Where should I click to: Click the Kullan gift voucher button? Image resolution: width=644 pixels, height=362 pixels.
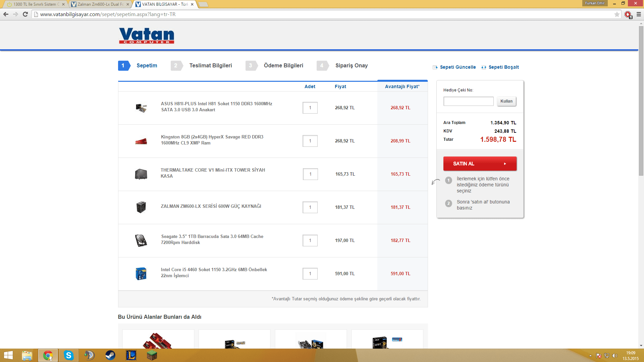(x=506, y=101)
